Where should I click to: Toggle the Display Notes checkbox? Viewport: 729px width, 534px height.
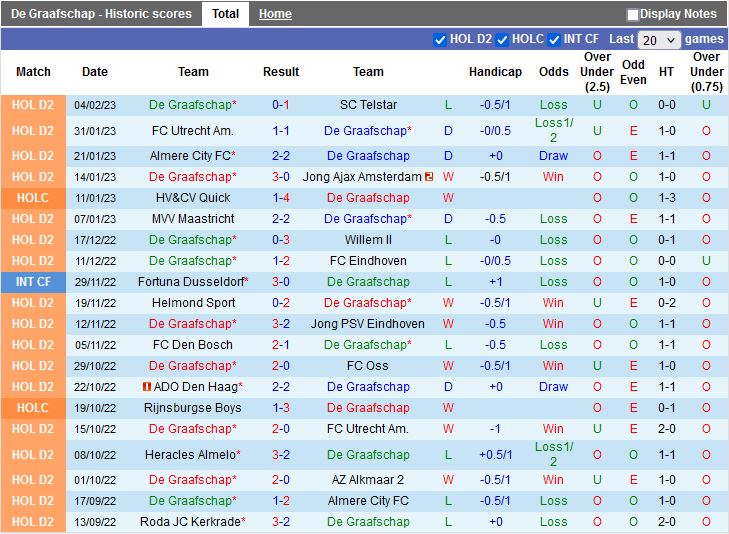[x=632, y=15]
